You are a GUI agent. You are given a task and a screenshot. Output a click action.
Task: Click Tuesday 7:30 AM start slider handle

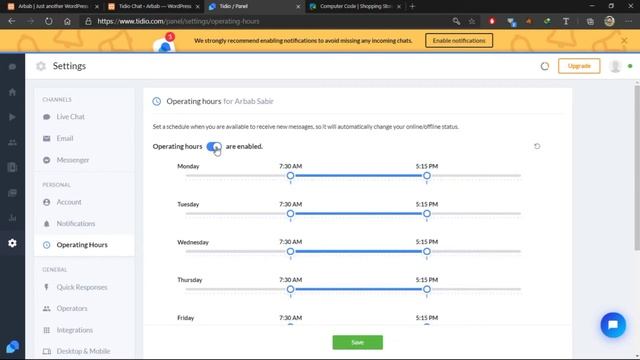(290, 213)
